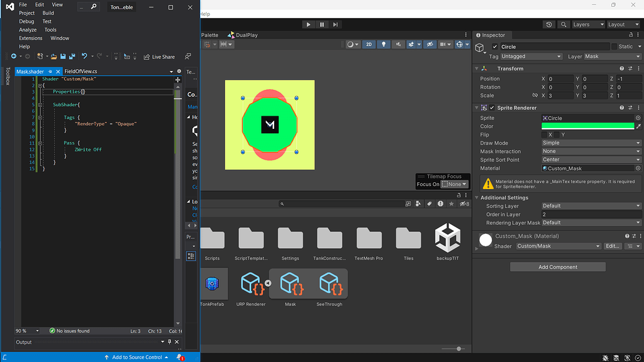Open the Draw Mode dropdown
Image resolution: width=644 pixels, height=362 pixels.
pos(591,143)
